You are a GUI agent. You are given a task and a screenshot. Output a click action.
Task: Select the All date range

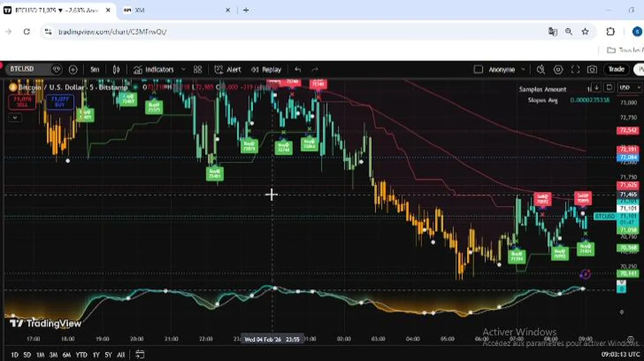point(121,355)
